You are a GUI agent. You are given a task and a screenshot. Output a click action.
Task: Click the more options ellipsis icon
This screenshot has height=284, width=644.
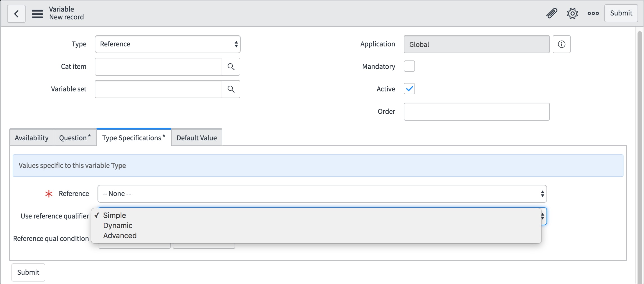[593, 13]
